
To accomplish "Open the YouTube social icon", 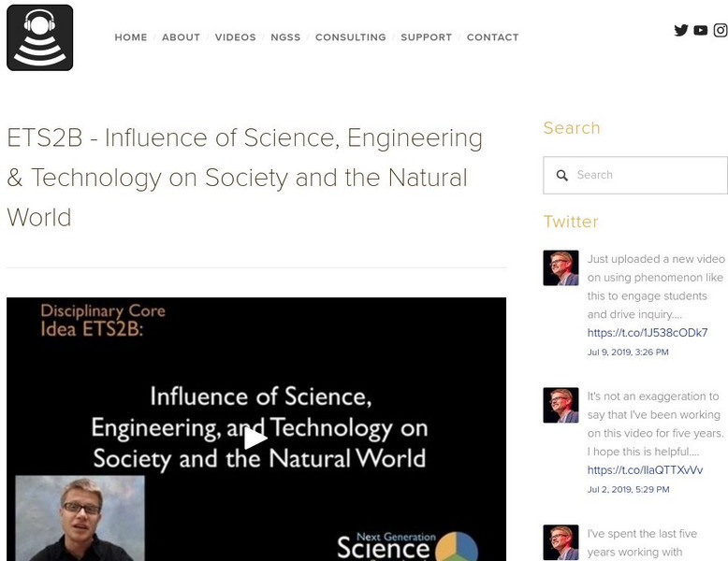I will [x=701, y=30].
